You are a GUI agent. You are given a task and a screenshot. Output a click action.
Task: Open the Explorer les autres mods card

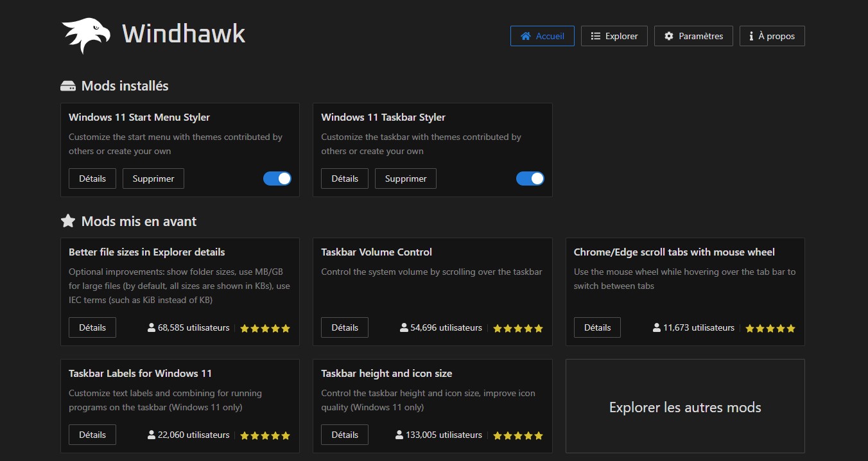click(x=685, y=406)
